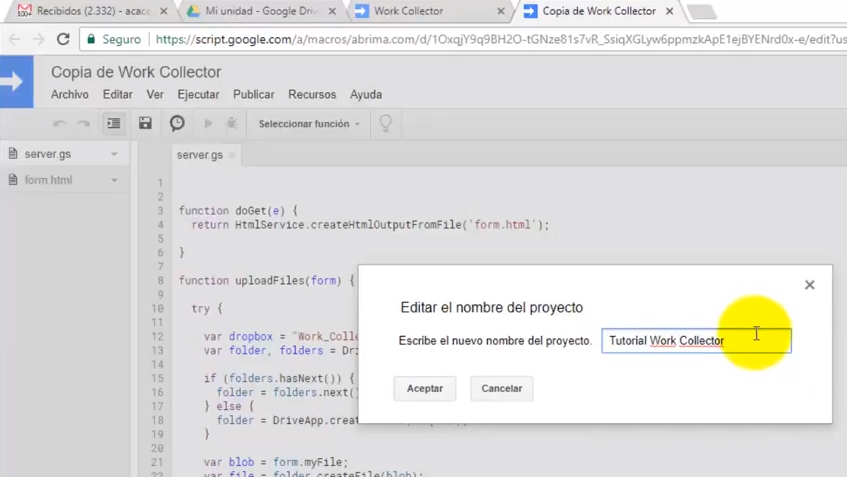Click the 'function uploadFiles(form) {' line
Image resolution: width=847 pixels, height=477 pixels.
pos(267,280)
